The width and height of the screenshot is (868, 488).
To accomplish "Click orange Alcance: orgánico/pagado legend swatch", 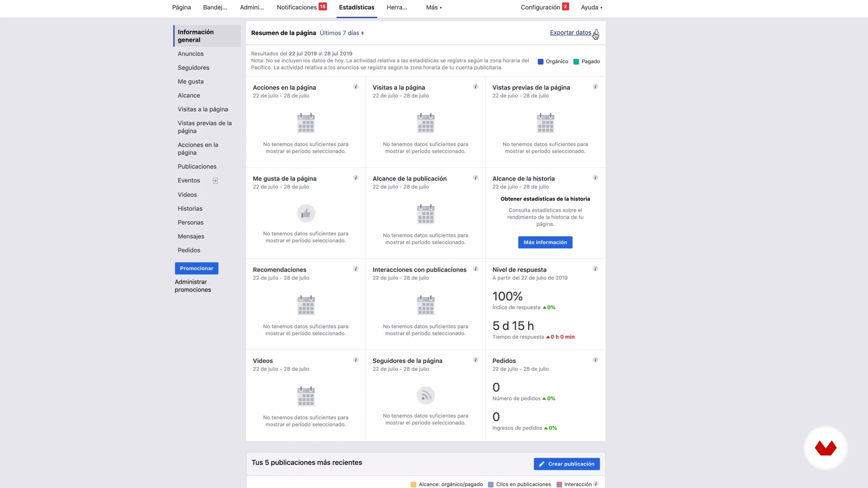I will 413,484.
